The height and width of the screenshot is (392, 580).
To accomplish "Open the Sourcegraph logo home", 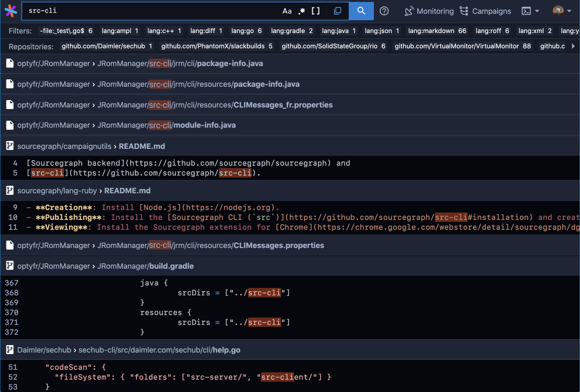I will coord(11,11).
